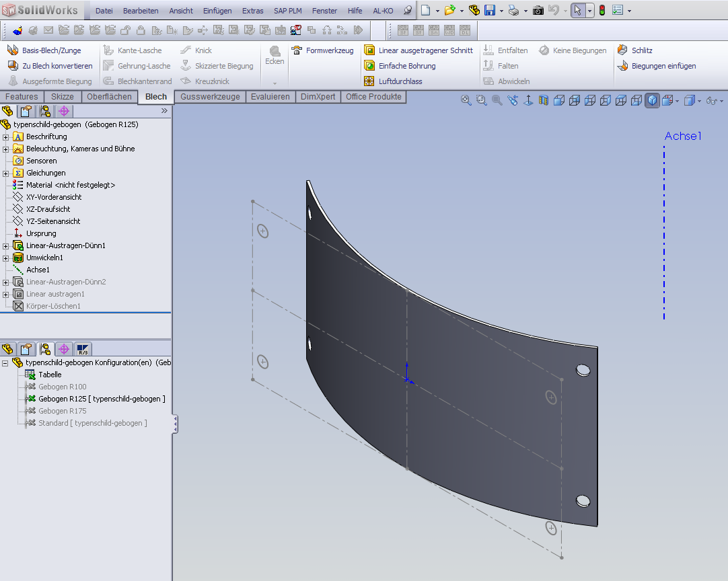Click the camera screenshot icon in top toolbar
This screenshot has width=728, height=581.
click(x=538, y=11)
